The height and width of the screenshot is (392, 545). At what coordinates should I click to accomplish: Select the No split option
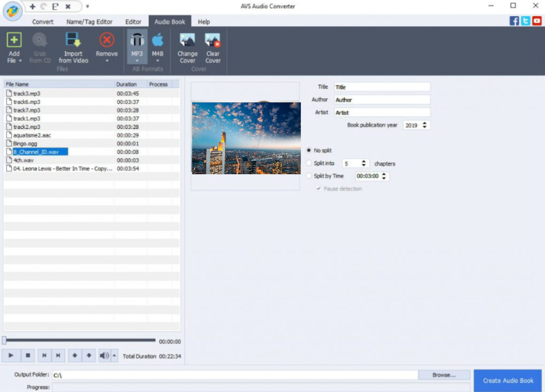pos(309,150)
